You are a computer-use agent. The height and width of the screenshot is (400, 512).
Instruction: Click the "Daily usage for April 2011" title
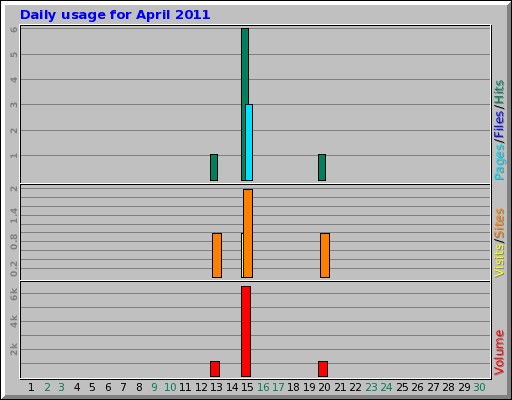[x=115, y=15]
